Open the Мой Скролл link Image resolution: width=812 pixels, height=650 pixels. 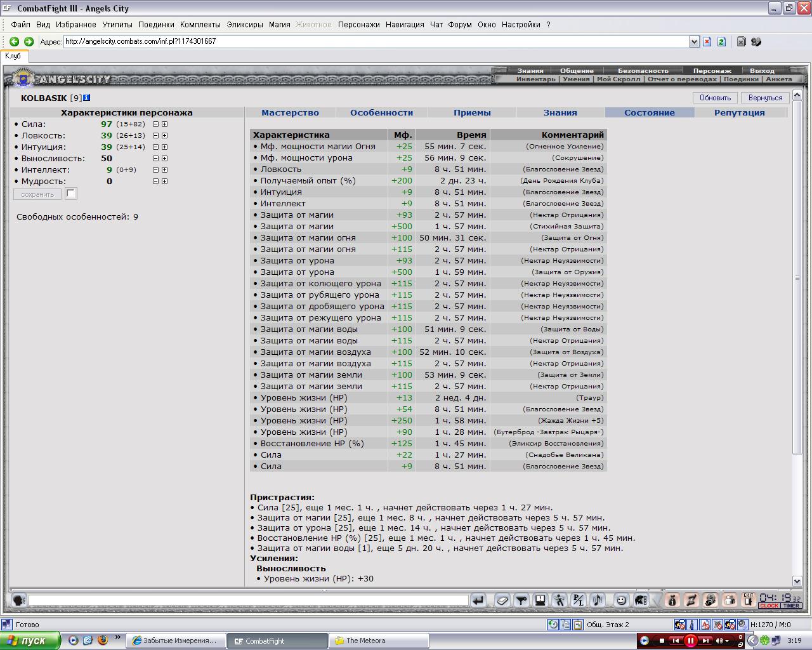pos(619,79)
